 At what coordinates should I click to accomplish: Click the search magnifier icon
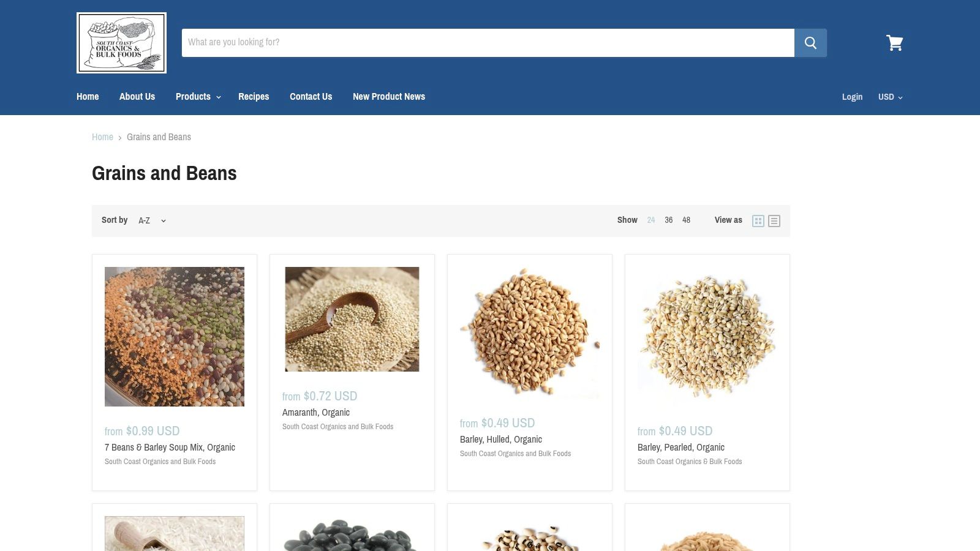click(x=810, y=42)
